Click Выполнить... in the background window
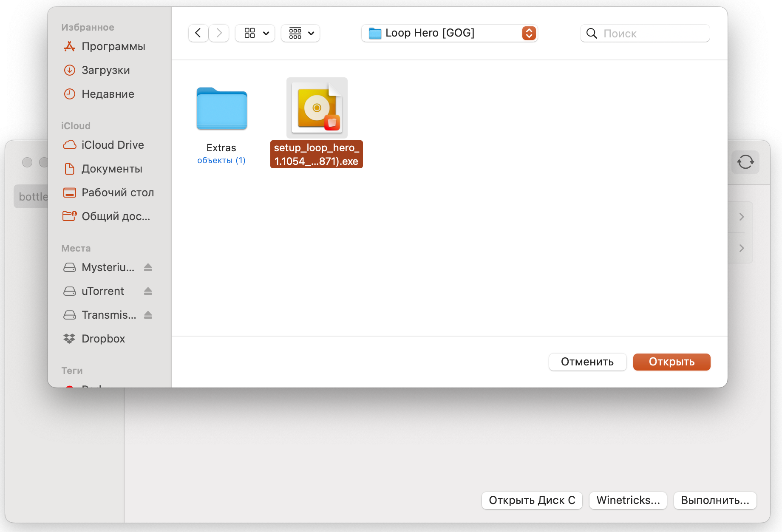 point(715,500)
